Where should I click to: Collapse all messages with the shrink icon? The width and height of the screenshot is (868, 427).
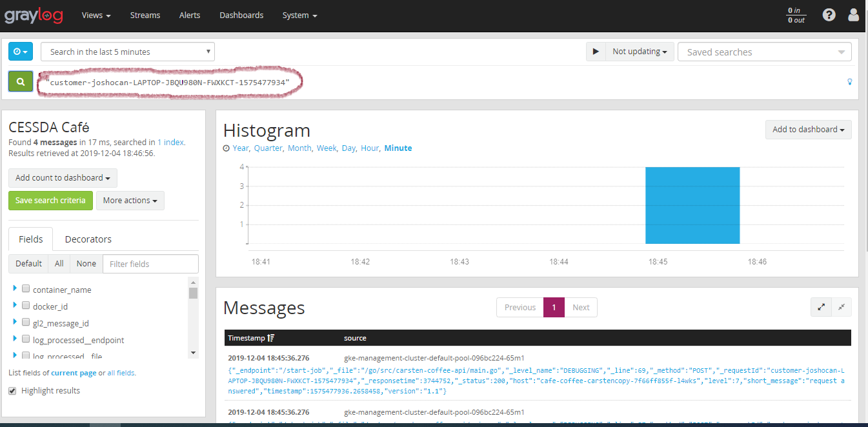[x=842, y=307]
